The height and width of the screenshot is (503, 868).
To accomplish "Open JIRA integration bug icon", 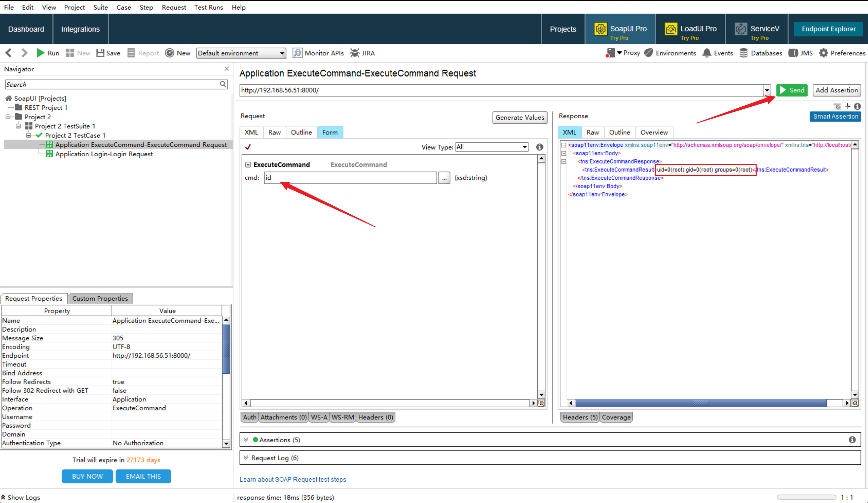I will [x=354, y=53].
